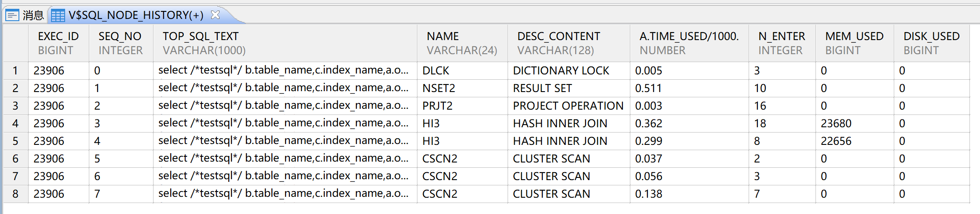Screen dimensions: 980x214
Task: Click the 消息 tab message icon
Action: (12, 15)
